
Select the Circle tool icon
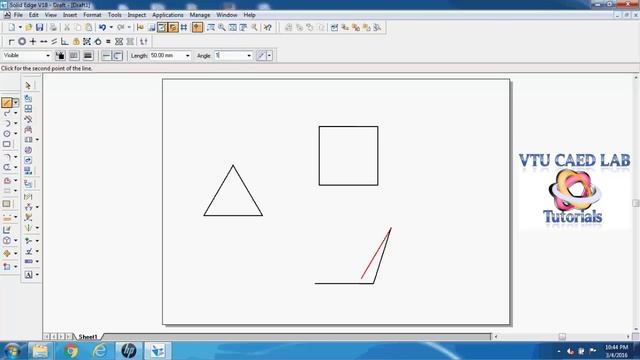7,133
